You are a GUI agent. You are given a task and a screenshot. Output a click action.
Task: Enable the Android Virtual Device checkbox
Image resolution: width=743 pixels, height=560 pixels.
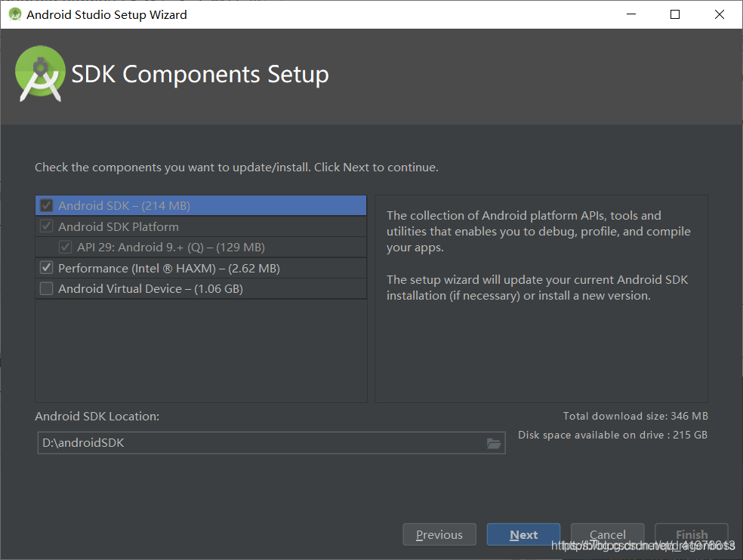pyautogui.click(x=47, y=288)
